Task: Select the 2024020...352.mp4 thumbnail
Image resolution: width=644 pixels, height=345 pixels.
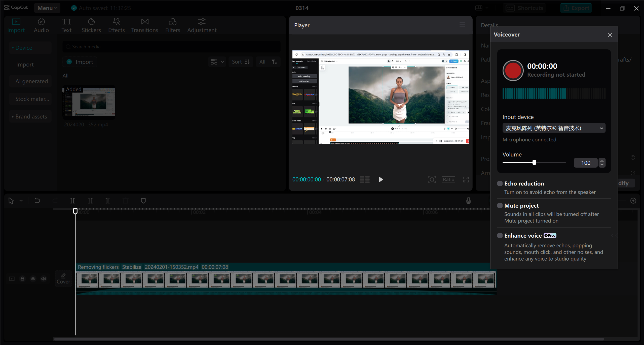Action: coord(89,102)
